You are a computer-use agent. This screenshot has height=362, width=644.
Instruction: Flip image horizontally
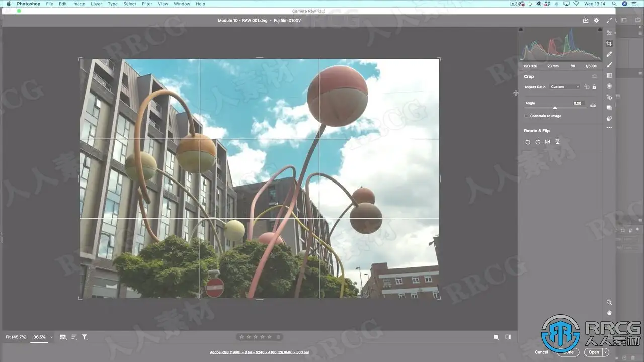(547, 142)
